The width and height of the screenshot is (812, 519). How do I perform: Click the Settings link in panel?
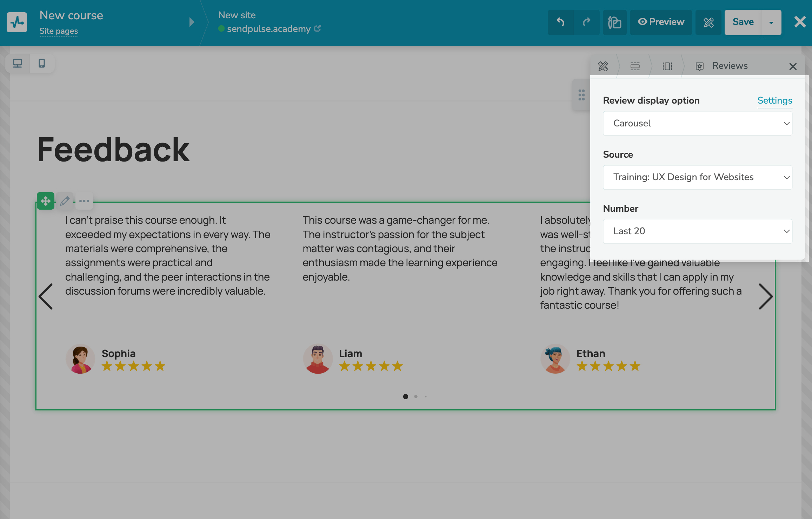(x=774, y=100)
